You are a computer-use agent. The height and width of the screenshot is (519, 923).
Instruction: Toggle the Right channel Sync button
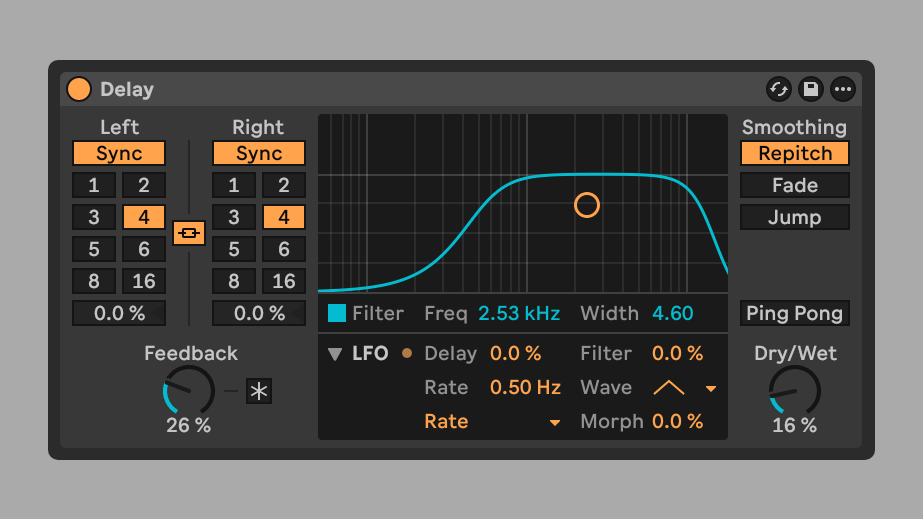coord(258,154)
